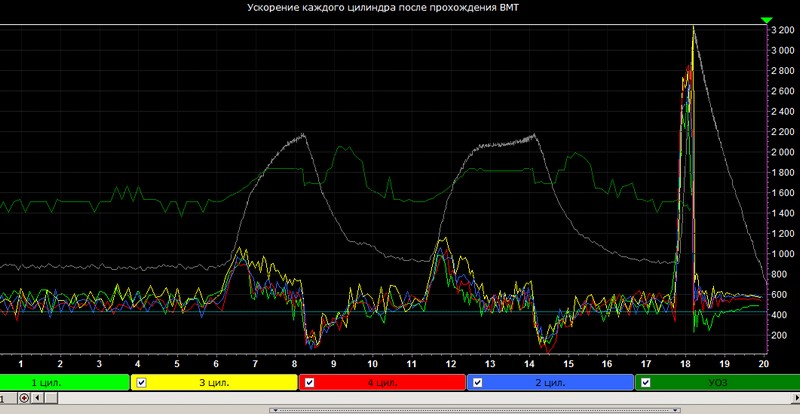Click the chart title about ВМТ acceleration
Viewport: 800px width, 414px height.
pos(382,8)
